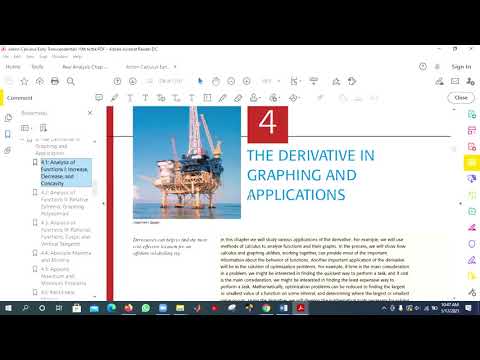Open the bookmarks options menu

click(26, 128)
